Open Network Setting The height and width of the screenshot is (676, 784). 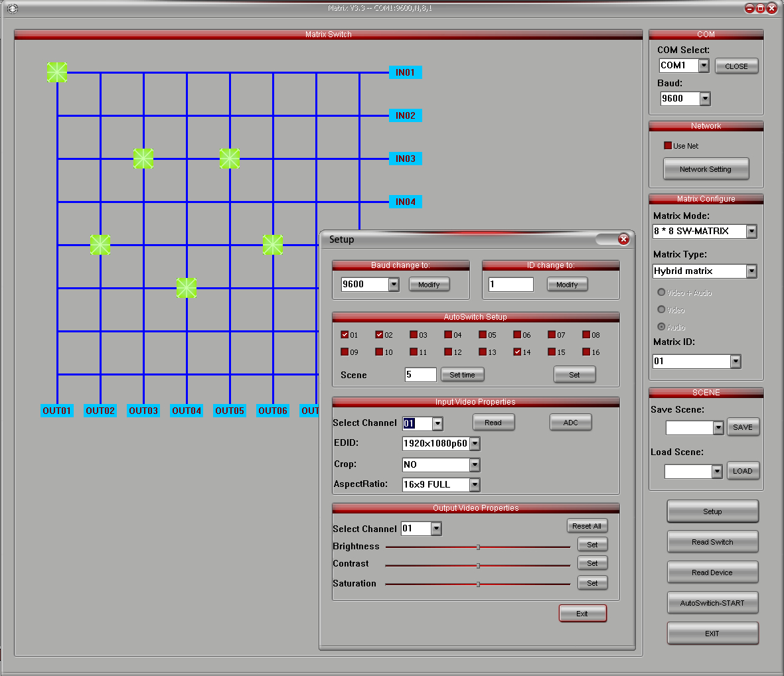(706, 169)
